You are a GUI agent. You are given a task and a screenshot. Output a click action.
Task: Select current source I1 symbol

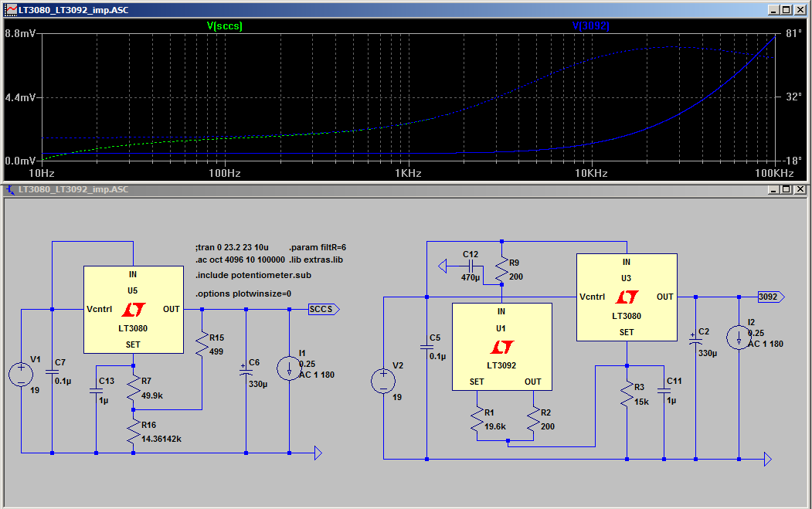point(289,368)
